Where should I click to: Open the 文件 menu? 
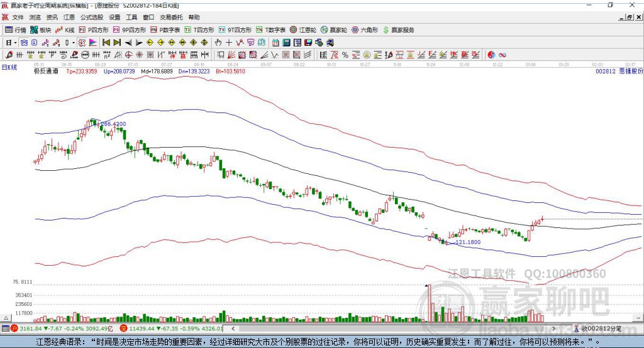click(18, 17)
